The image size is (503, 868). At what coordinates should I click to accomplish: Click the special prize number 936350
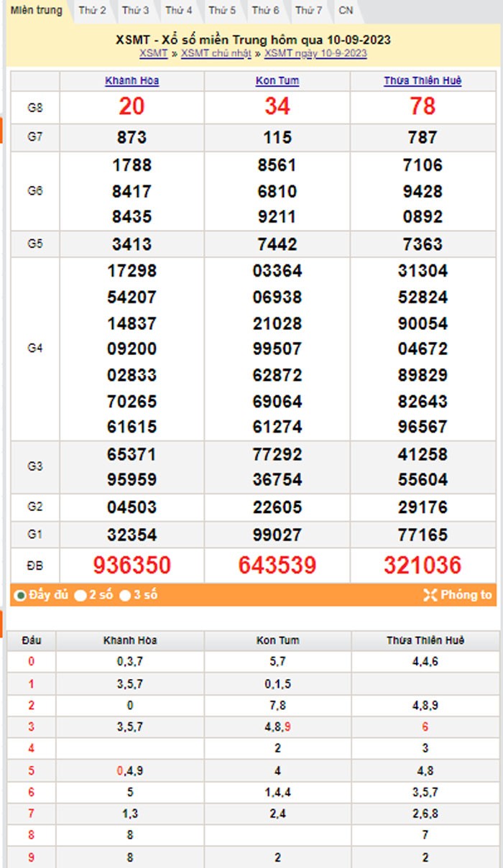131,565
